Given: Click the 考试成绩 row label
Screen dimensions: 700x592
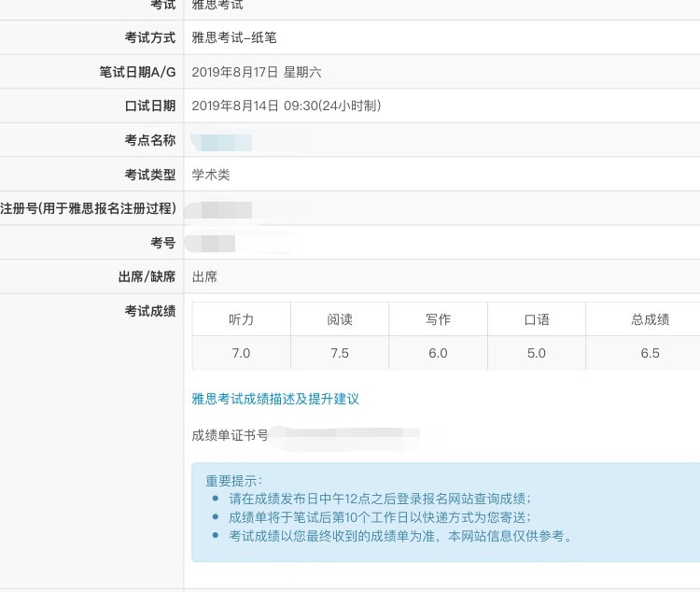Looking at the screenshot, I should pos(149,311).
